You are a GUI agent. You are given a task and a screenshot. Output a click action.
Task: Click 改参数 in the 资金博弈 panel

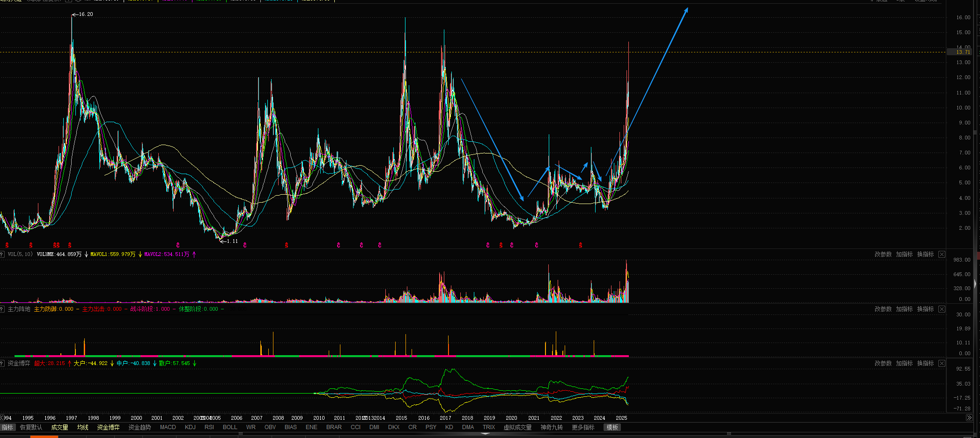[883, 363]
